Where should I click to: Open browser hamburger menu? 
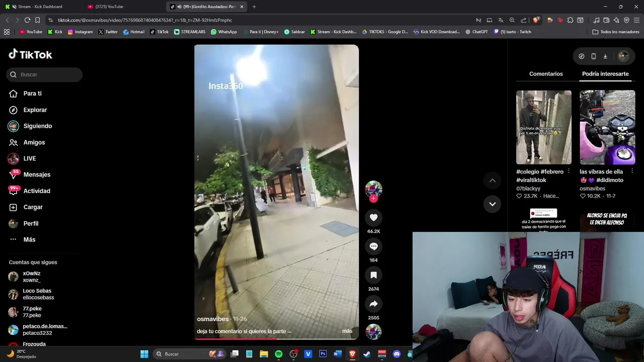(x=637, y=20)
